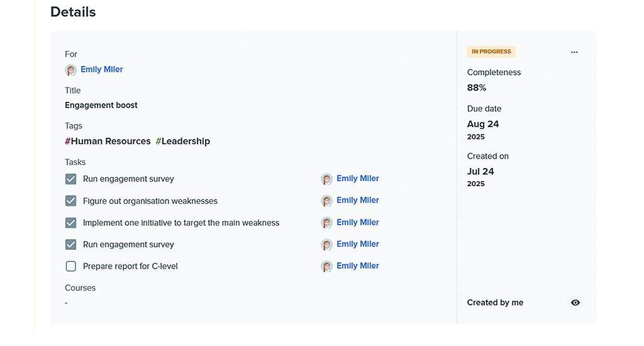Viewport: 644px width, 346px height.
Task: Click the 88% completeness value
Action: 477,87
